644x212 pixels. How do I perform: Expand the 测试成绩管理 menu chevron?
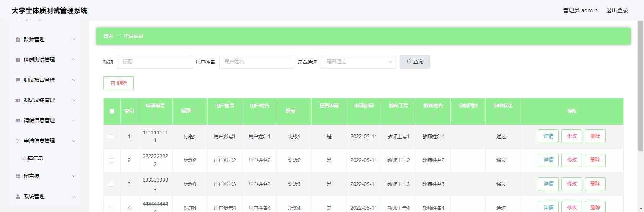[x=74, y=100]
